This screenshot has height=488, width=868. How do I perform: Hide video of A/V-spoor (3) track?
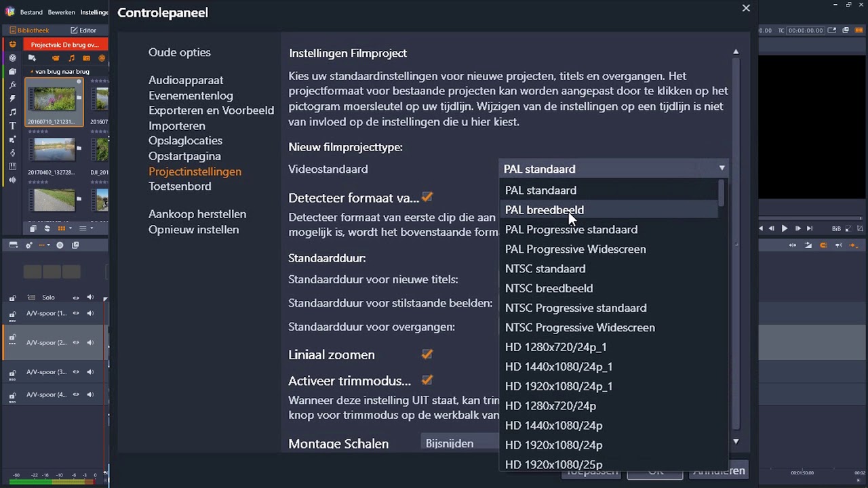point(76,371)
